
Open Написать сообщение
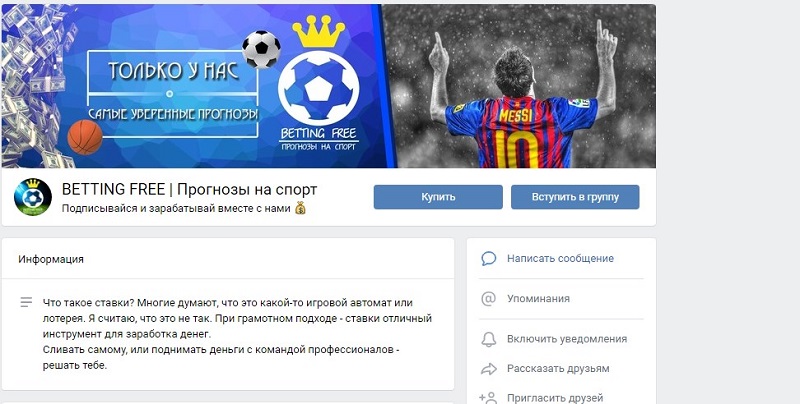click(560, 259)
